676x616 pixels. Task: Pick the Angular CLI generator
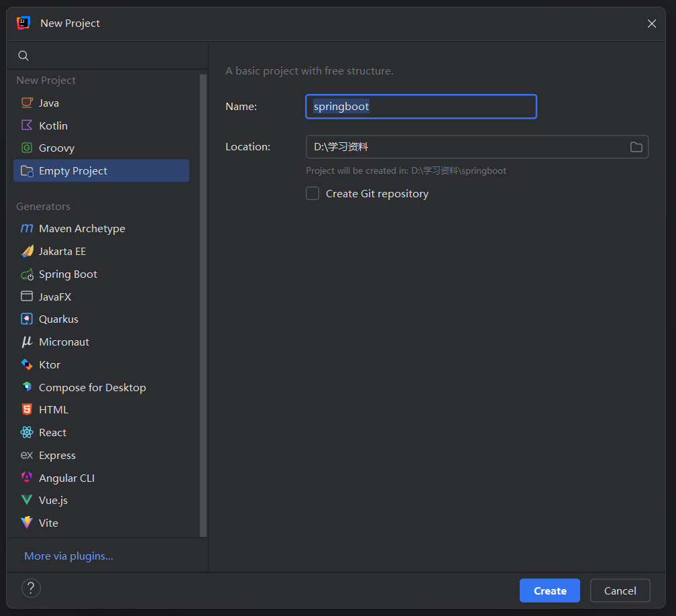pos(101,478)
